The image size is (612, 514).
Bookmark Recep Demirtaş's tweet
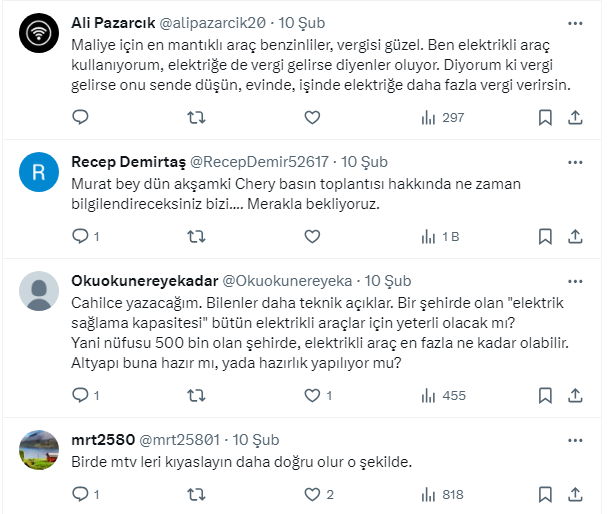pyautogui.click(x=546, y=237)
